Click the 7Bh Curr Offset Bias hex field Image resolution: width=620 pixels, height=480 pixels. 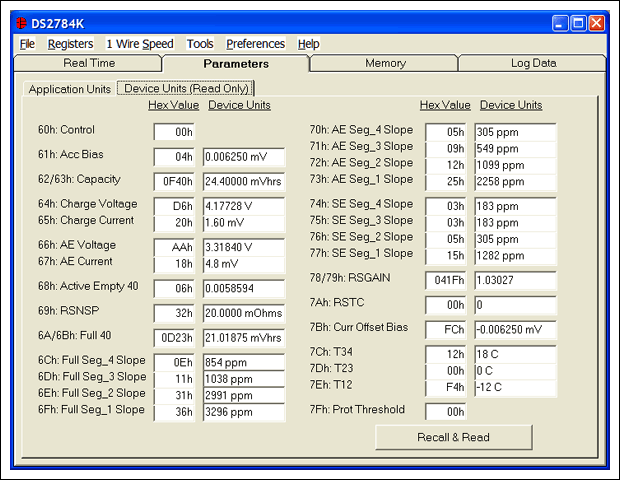(x=446, y=330)
